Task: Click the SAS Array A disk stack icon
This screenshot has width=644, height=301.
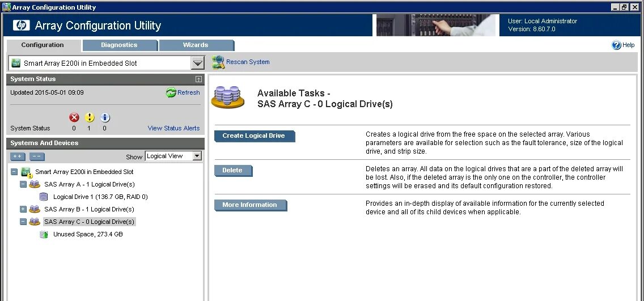Action: click(x=35, y=184)
